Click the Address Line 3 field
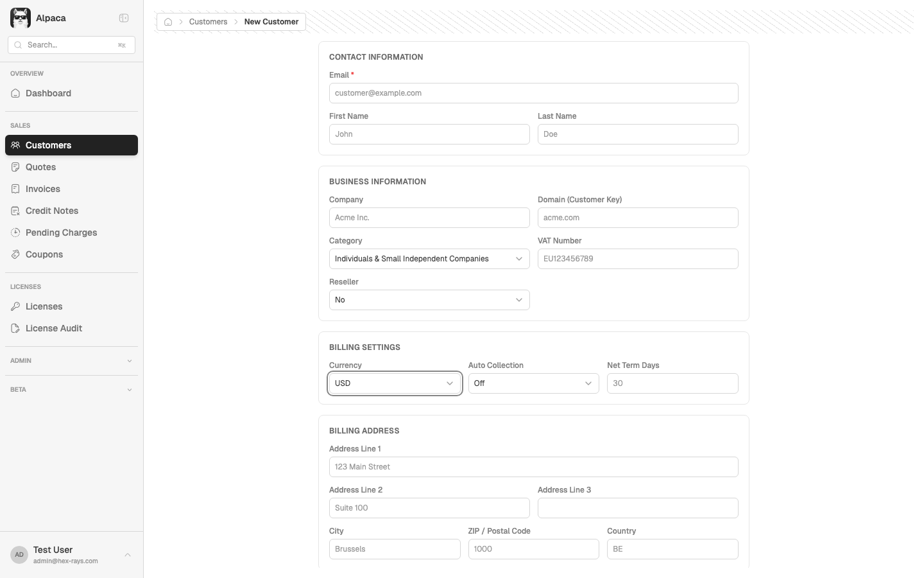The width and height of the screenshot is (924, 578). coord(638,508)
